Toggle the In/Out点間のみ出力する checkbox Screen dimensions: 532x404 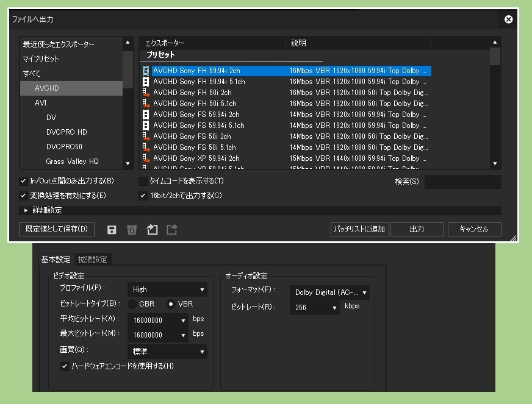24,181
